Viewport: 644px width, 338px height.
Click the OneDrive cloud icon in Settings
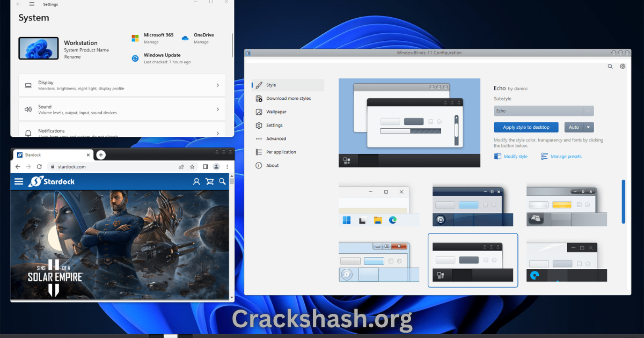[185, 38]
